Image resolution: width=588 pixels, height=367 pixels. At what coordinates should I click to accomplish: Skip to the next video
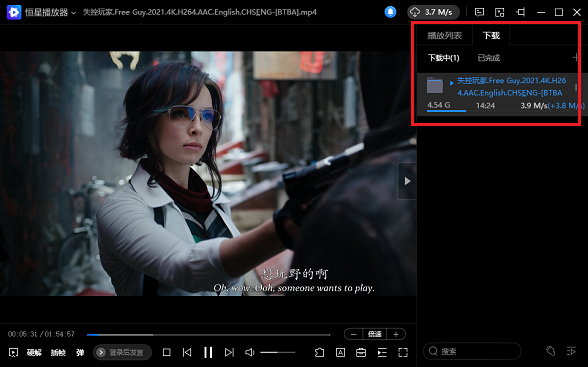229,352
